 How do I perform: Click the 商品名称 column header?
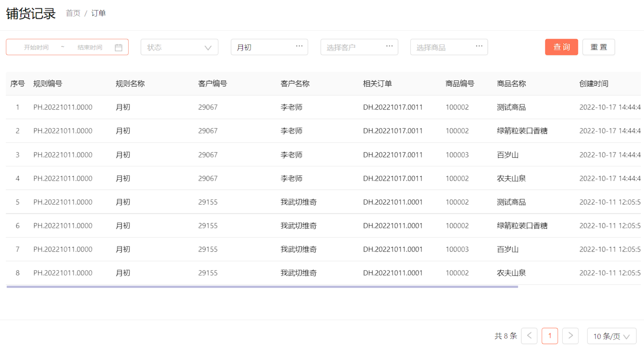tap(511, 84)
